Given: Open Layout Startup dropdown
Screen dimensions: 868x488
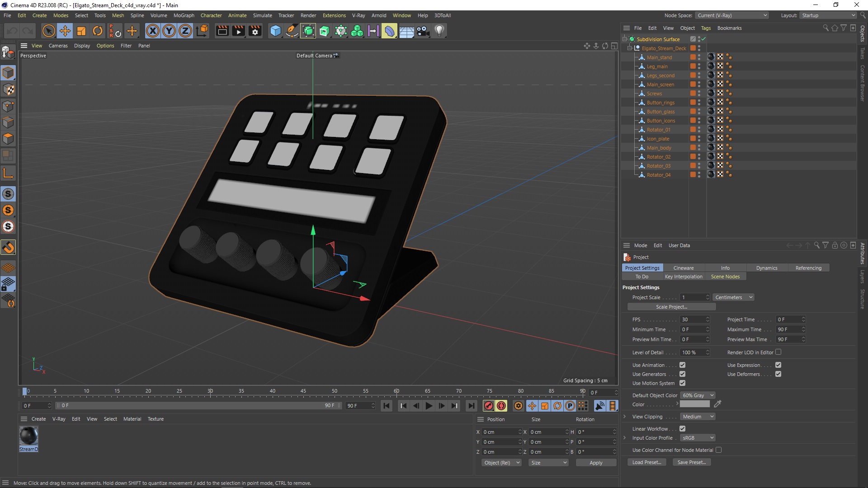Looking at the screenshot, I should click(x=828, y=15).
